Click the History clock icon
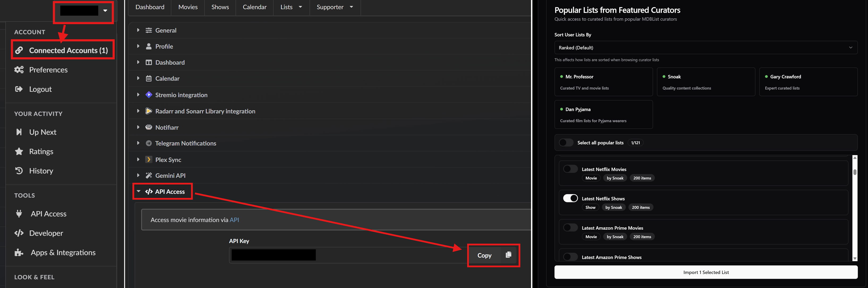 click(19, 171)
